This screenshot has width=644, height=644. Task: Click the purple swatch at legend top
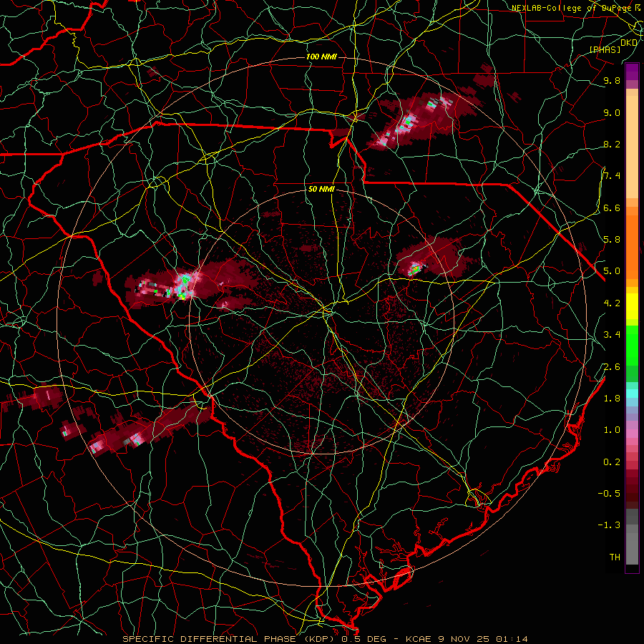point(632,72)
